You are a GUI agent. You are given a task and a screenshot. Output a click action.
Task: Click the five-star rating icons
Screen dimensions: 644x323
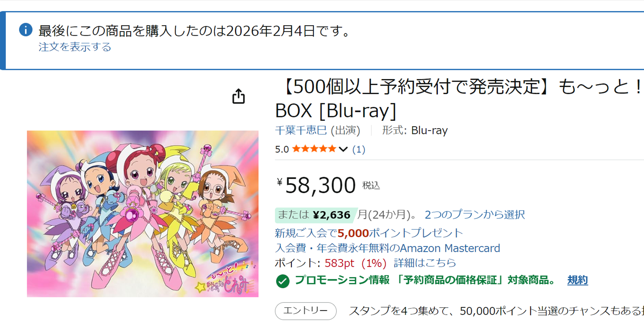[314, 149]
